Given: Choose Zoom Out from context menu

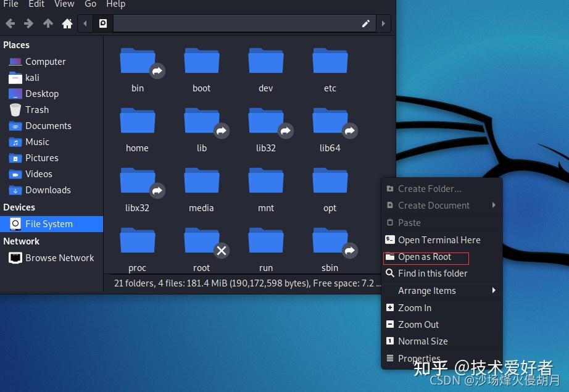Looking at the screenshot, I should pos(442,325).
